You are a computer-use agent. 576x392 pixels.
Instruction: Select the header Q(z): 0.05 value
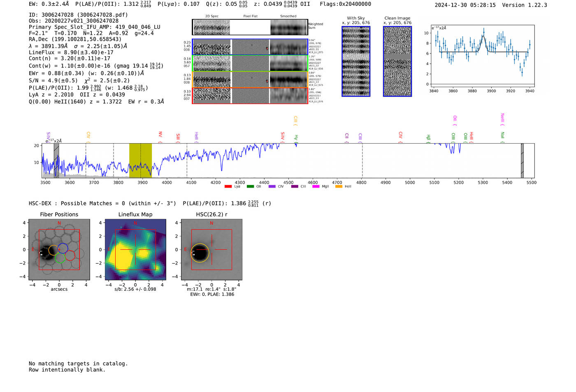[x=227, y=4]
